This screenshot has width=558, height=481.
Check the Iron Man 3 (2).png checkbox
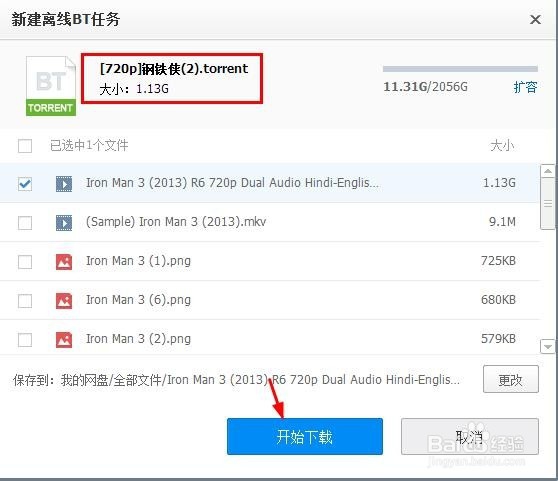(x=25, y=340)
